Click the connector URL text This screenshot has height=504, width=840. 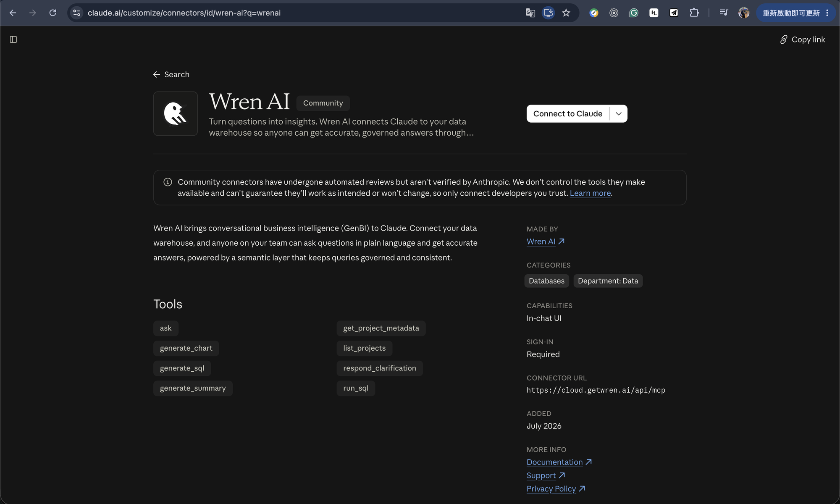[596, 390]
